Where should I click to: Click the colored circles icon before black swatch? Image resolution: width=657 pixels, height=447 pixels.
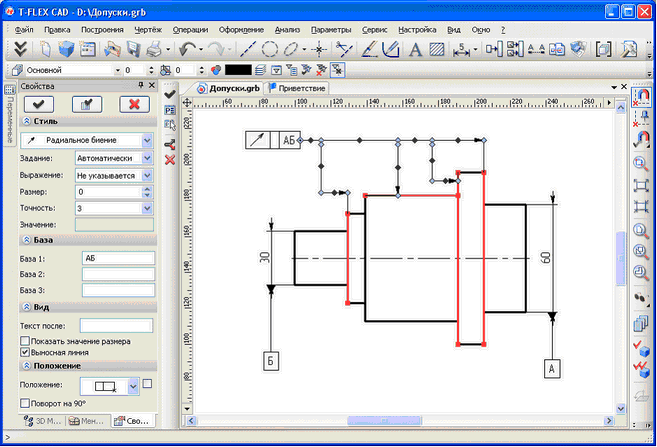pyautogui.click(x=216, y=70)
